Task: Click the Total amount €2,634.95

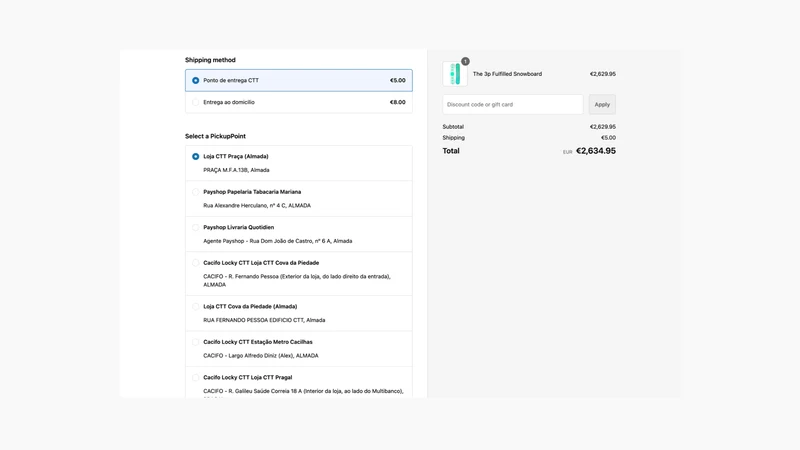Action: (x=596, y=151)
